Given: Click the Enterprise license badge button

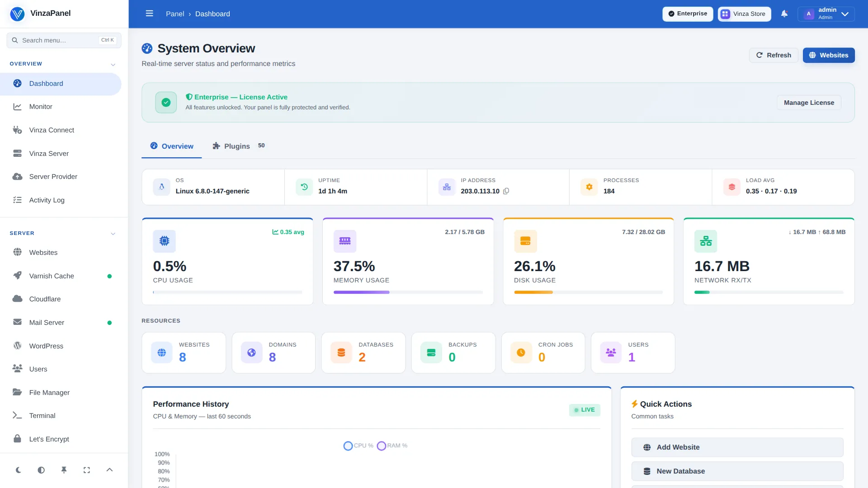Looking at the screenshot, I should pos(688,14).
